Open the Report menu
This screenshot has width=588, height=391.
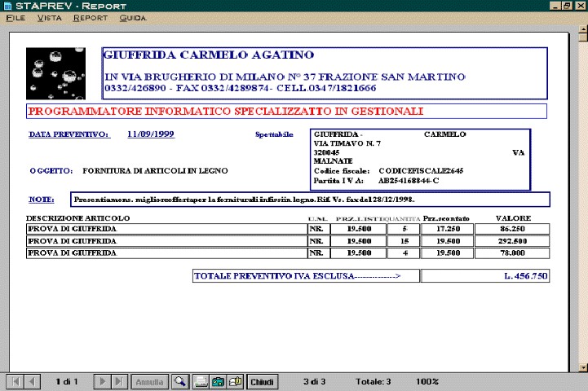point(91,17)
